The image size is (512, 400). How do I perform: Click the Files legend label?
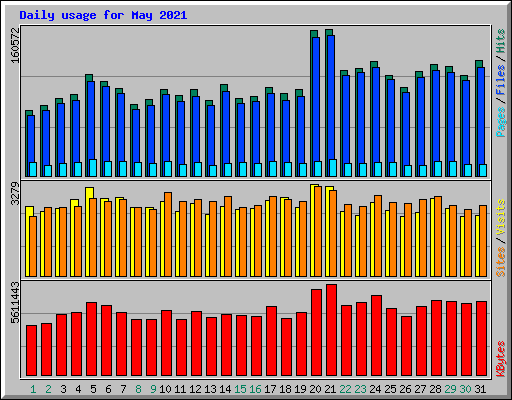pos(501,80)
